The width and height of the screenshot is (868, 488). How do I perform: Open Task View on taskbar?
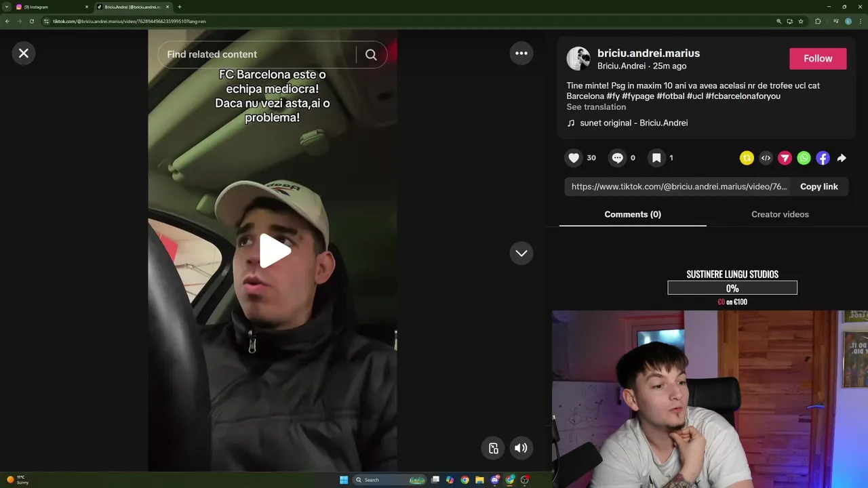click(x=435, y=480)
